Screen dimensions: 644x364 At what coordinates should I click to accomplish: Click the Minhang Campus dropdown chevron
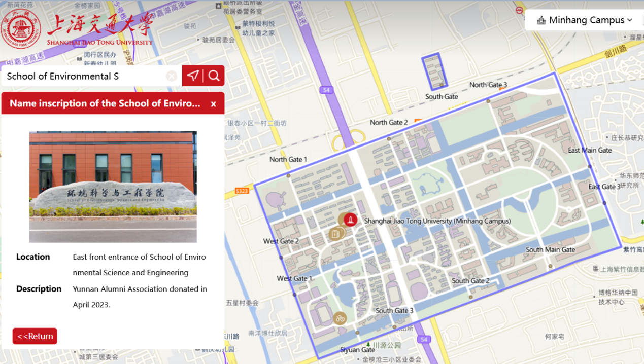tap(630, 20)
